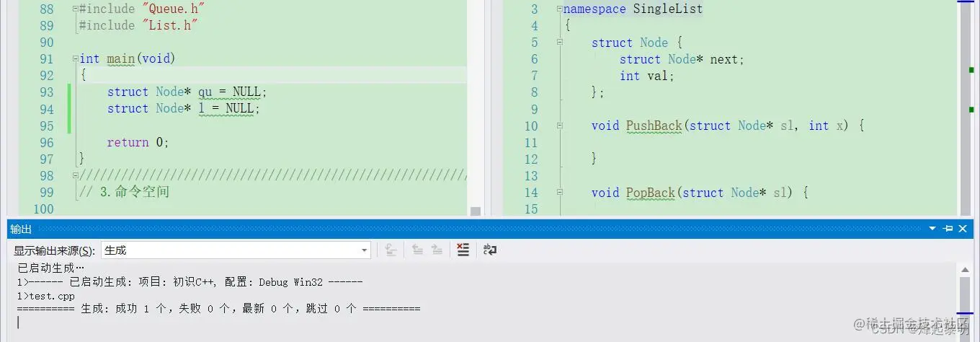Click the PopBack function name
The image size is (980, 342).
(x=650, y=193)
